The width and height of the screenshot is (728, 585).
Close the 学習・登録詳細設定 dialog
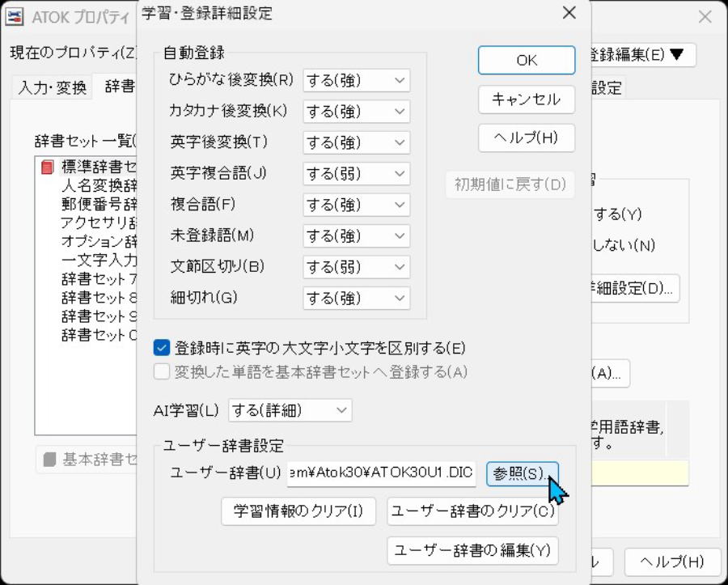[569, 13]
